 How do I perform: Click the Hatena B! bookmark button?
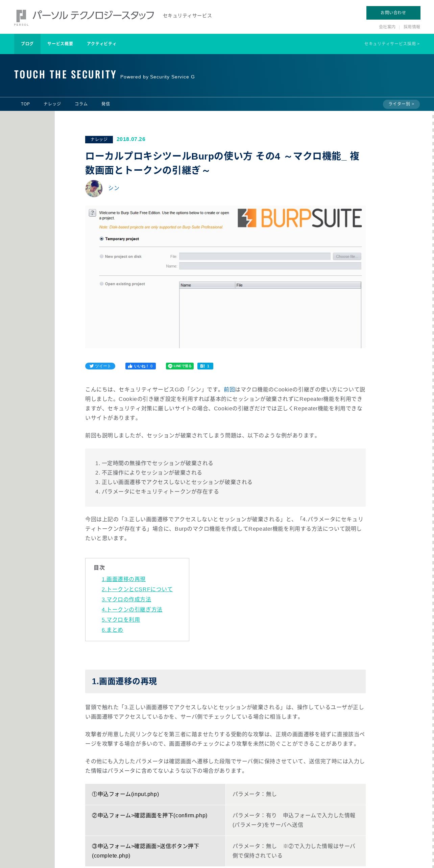click(205, 366)
